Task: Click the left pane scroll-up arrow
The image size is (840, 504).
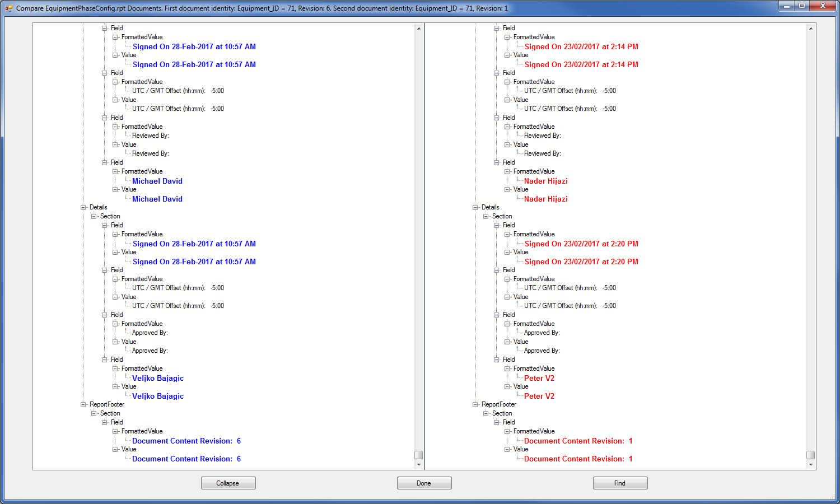Action: tap(418, 28)
